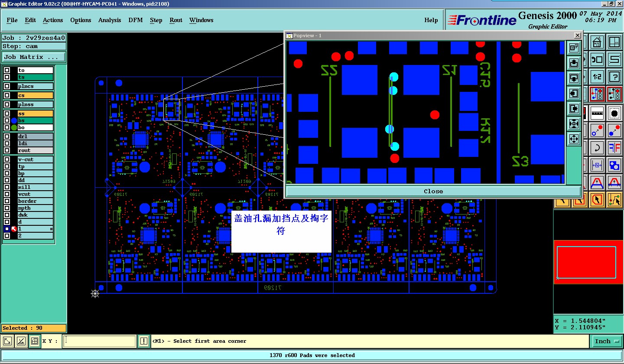624x364 pixels.
Task: Toggle the checkbox for layer cs
Action: pos(7,95)
